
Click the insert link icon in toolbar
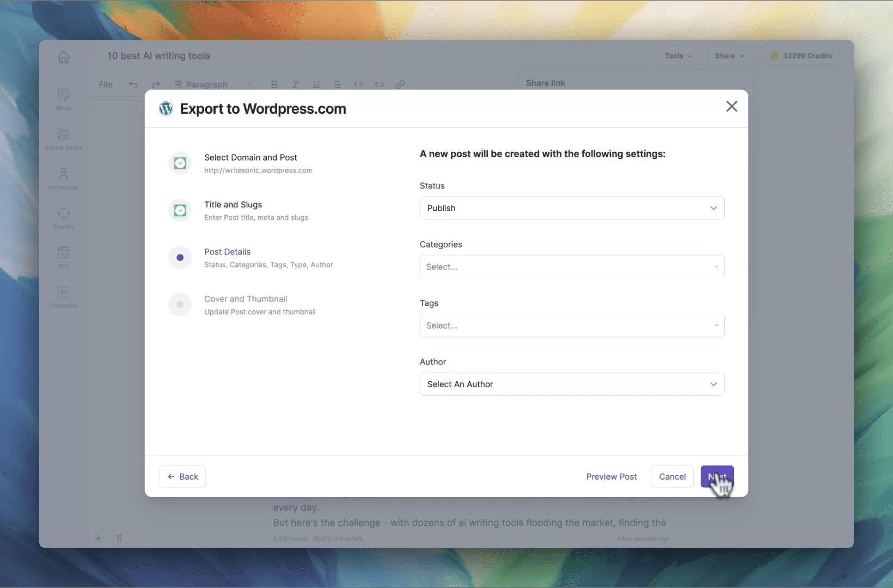coord(400,84)
